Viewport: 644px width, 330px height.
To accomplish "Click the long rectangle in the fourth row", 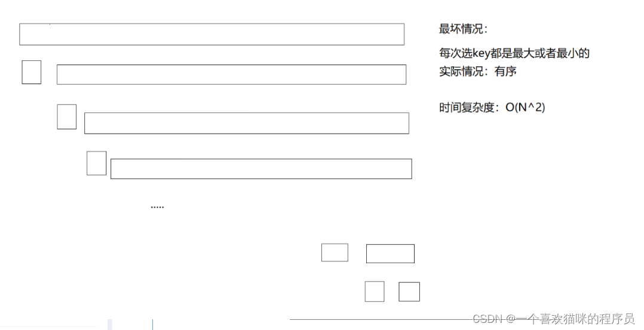I will tap(261, 169).
